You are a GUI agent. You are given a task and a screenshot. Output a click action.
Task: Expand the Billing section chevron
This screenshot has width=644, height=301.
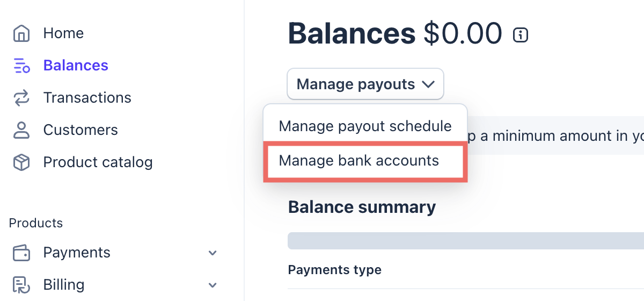coord(213,285)
